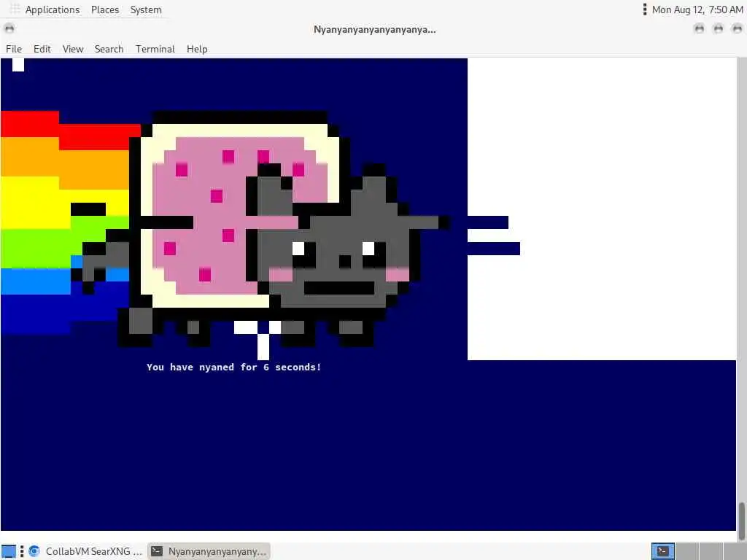747x560 pixels.
Task: Open the Search menu
Action: click(x=109, y=49)
